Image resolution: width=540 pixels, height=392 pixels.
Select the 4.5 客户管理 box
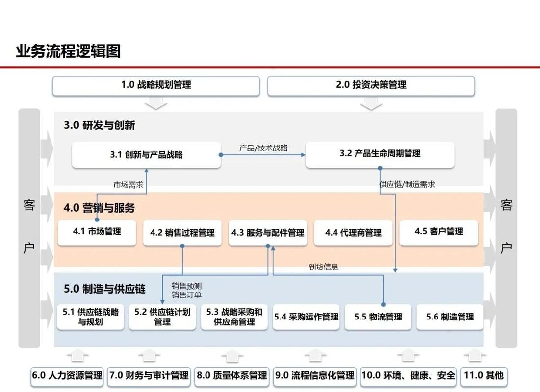click(439, 232)
